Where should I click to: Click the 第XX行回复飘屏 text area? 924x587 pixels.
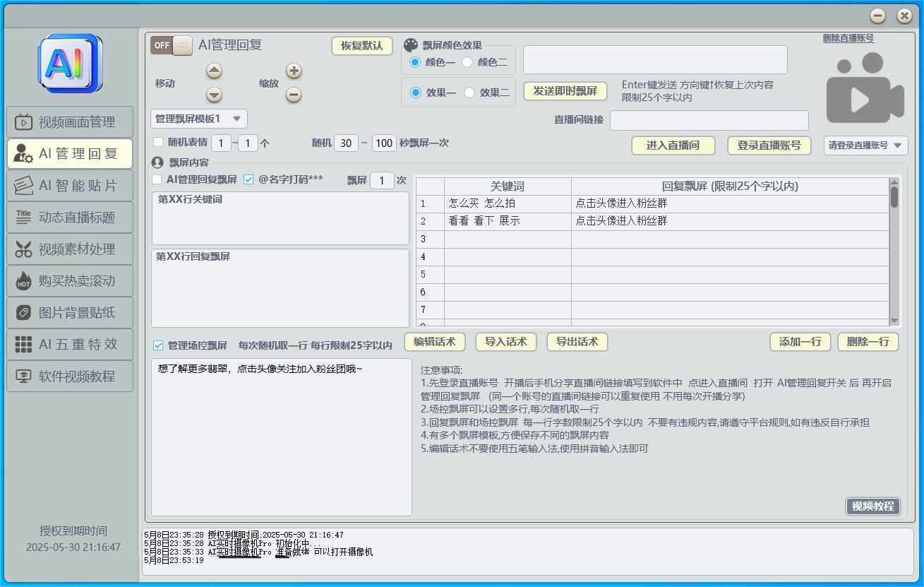pos(280,287)
